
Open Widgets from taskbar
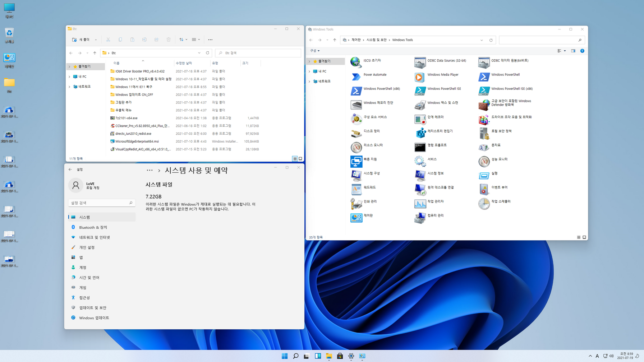(x=318, y=356)
